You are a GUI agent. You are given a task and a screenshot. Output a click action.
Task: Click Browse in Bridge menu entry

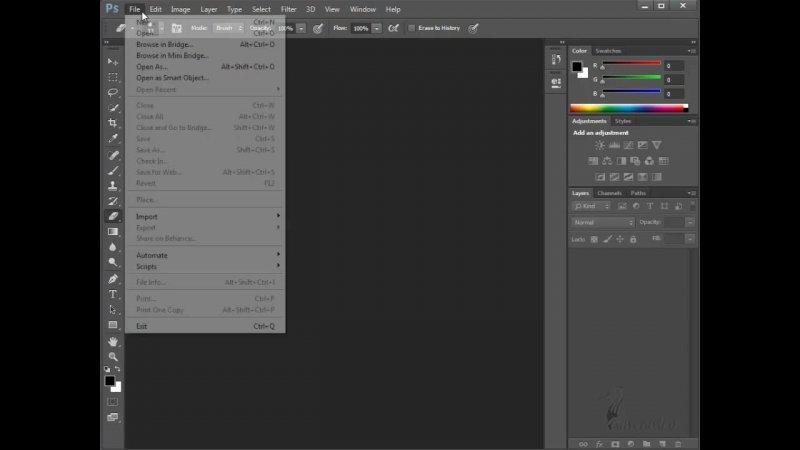tap(165, 45)
